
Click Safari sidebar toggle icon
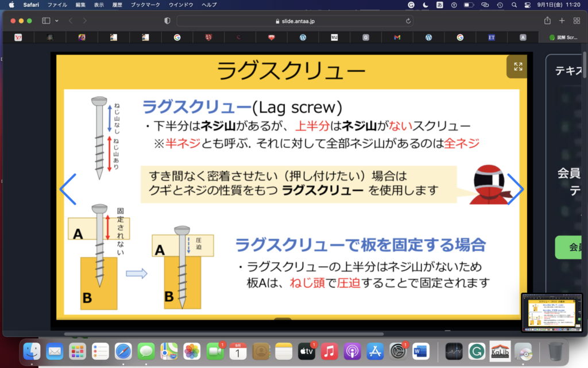[x=46, y=21]
